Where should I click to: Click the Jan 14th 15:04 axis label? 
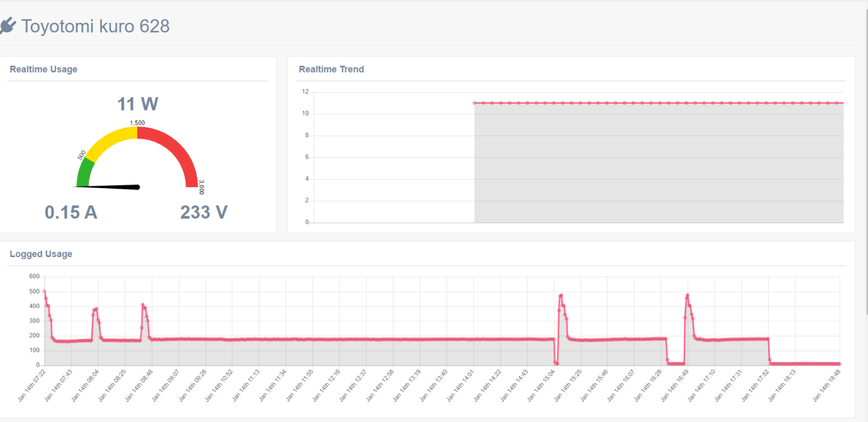(540, 386)
